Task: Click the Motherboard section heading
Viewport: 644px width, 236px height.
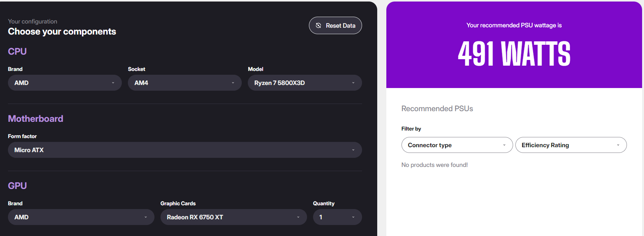Action: coord(36,119)
